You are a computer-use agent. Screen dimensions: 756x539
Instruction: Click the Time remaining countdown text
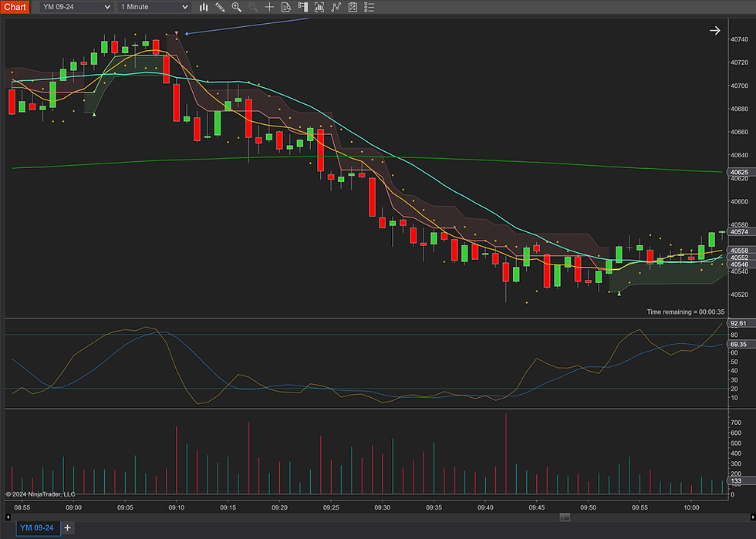click(x=685, y=312)
